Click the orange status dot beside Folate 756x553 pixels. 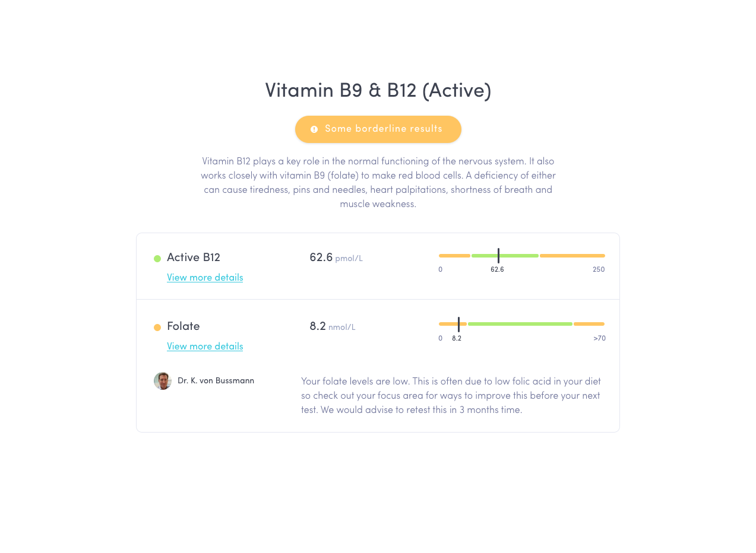[x=156, y=327]
